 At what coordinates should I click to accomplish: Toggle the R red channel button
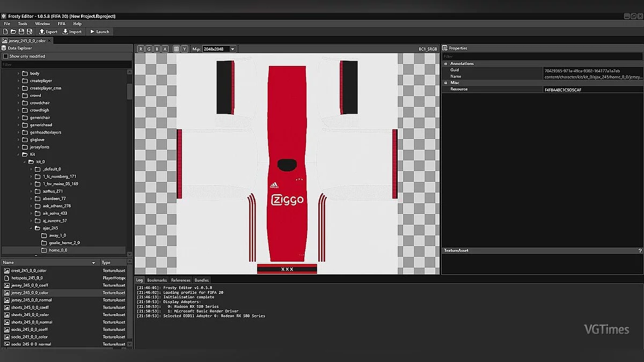tap(141, 49)
